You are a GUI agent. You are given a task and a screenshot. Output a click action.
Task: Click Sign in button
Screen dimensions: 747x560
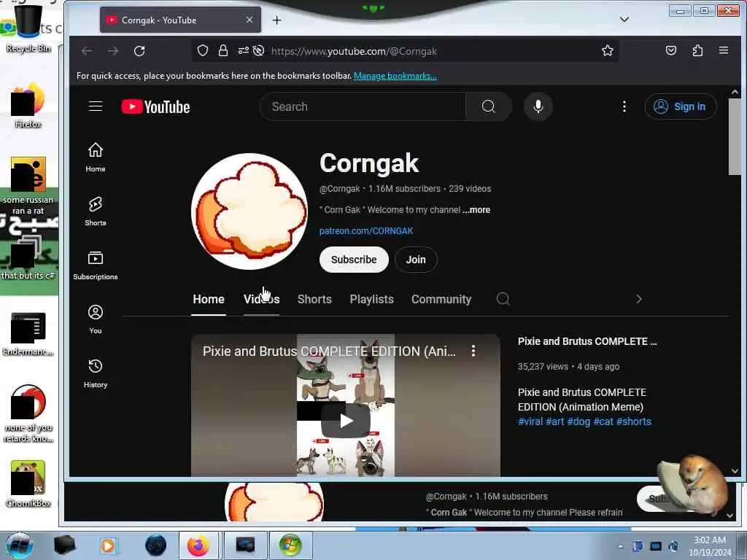(681, 106)
